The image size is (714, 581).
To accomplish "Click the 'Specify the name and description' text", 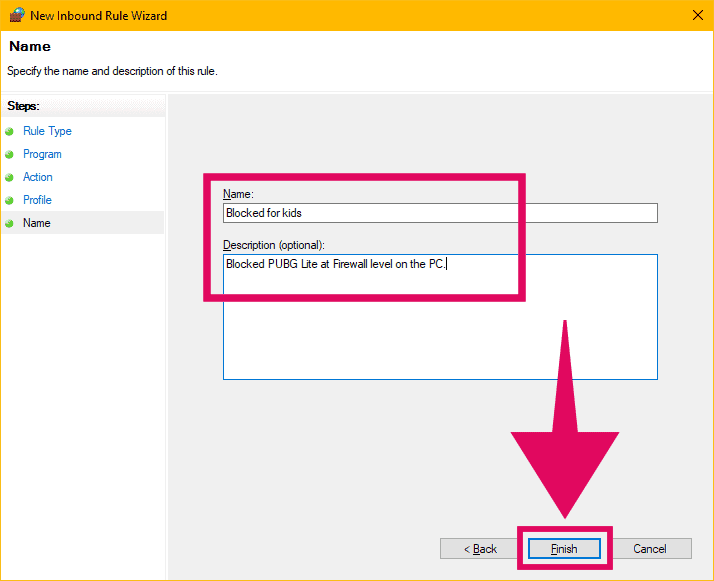I will tap(112, 71).
